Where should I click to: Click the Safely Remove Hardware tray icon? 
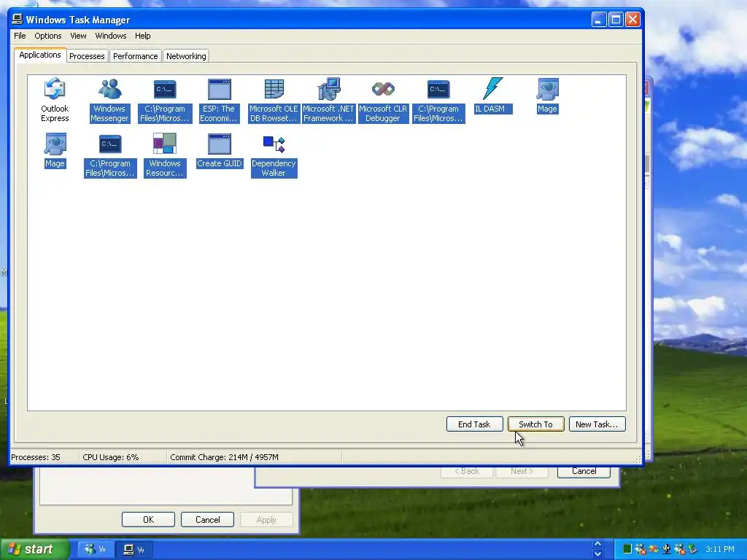pos(692,549)
